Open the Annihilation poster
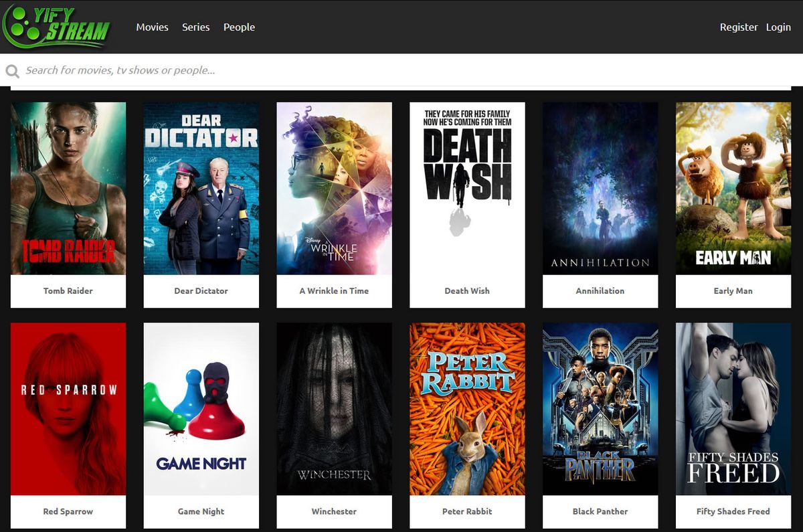Viewport: 803px width, 532px height. [x=600, y=188]
